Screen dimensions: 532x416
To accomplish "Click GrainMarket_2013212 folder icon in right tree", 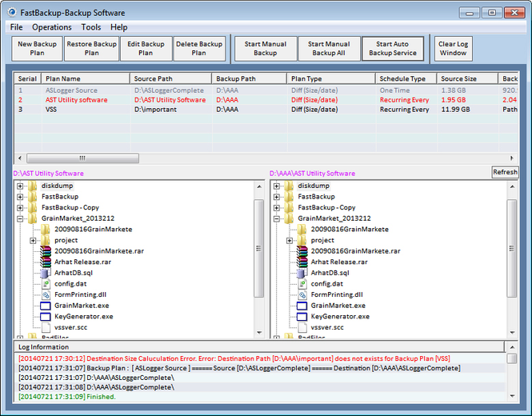I will pyautogui.click(x=289, y=218).
